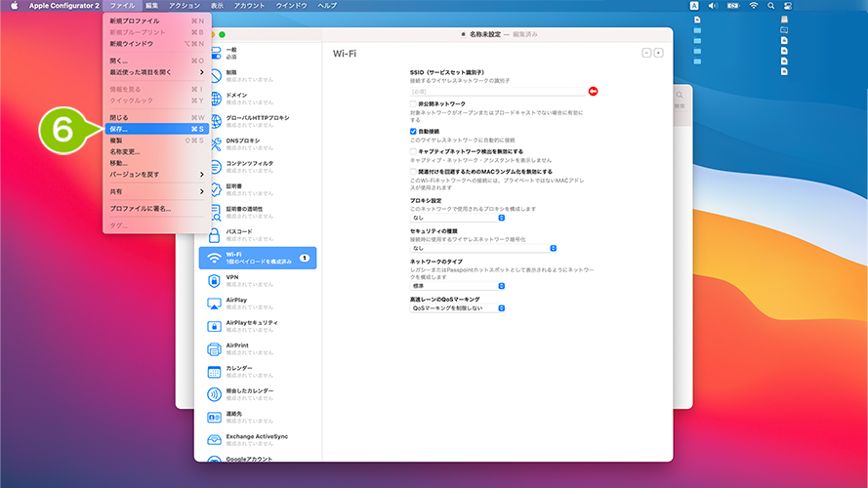Screen dimensions: 868x488
Task: Click the Apple Configurator 2 app menu
Action: pos(64,6)
